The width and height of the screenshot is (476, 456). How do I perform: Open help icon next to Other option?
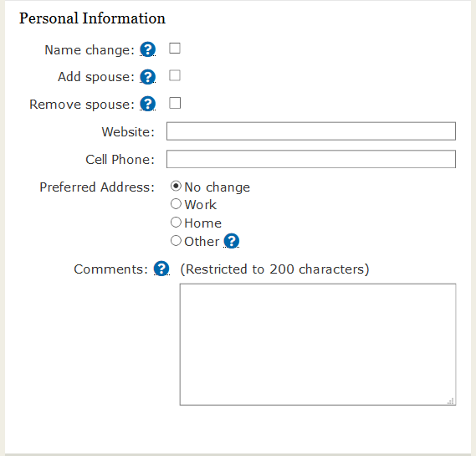click(232, 241)
